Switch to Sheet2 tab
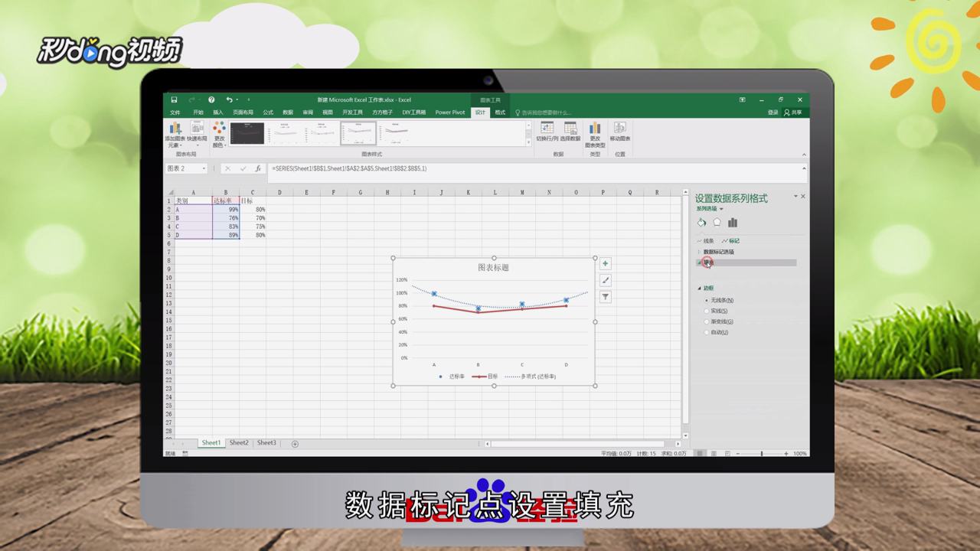The image size is (980, 551). (239, 443)
